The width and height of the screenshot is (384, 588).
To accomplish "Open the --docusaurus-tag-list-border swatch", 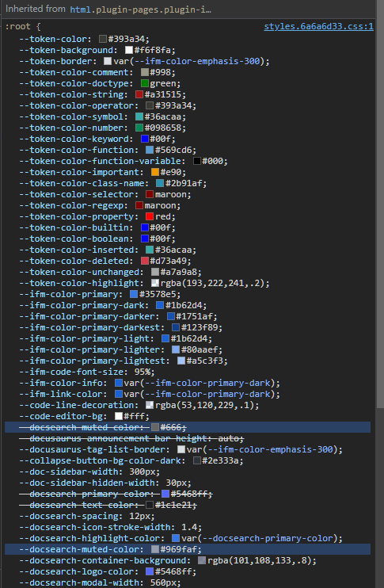I will pyautogui.click(x=181, y=449).
